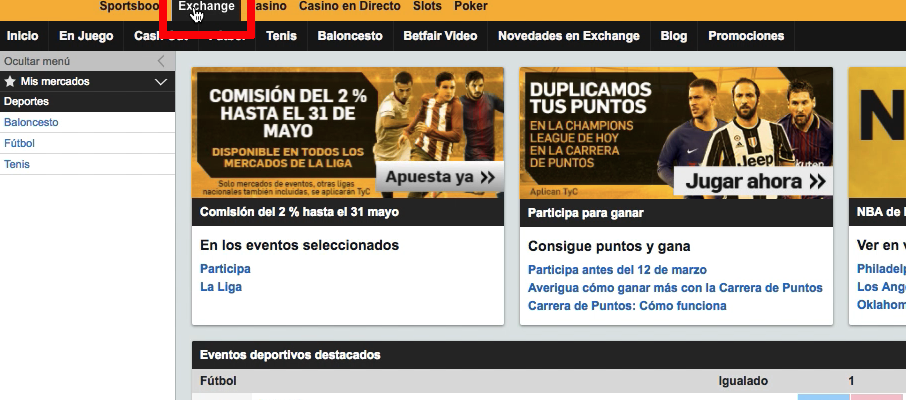906x400 pixels.
Task: Open the Sportsbook top tab
Action: [129, 6]
